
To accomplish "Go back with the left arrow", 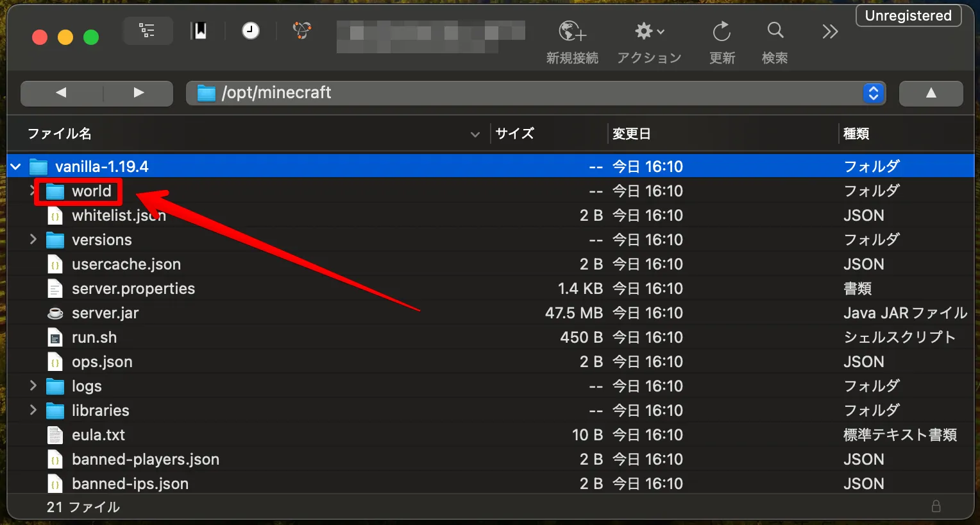I will [x=62, y=93].
